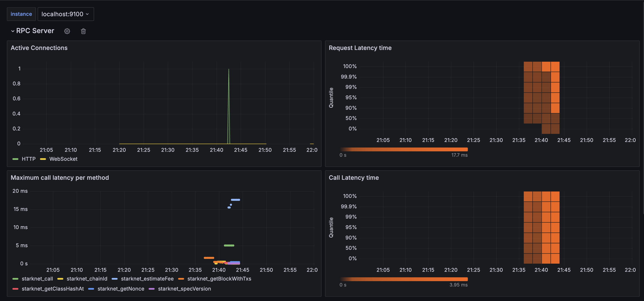Click the RPC Server row title
644x301 pixels.
click(35, 31)
